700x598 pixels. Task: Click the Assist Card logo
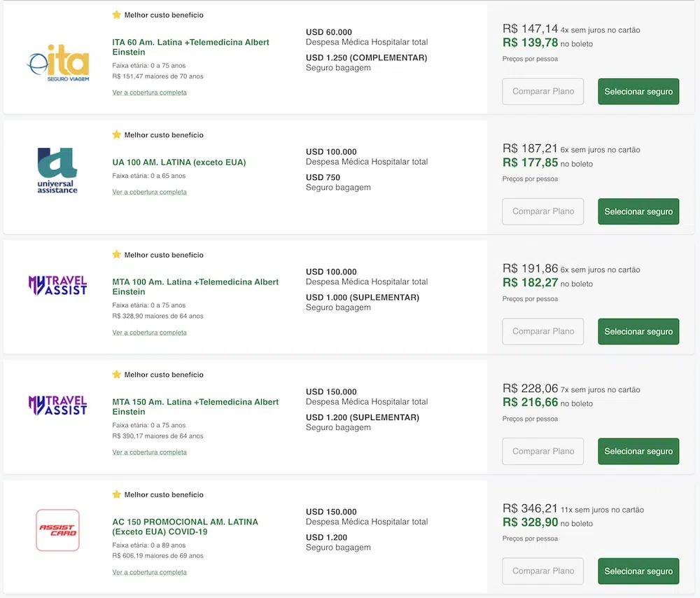pos(57,530)
